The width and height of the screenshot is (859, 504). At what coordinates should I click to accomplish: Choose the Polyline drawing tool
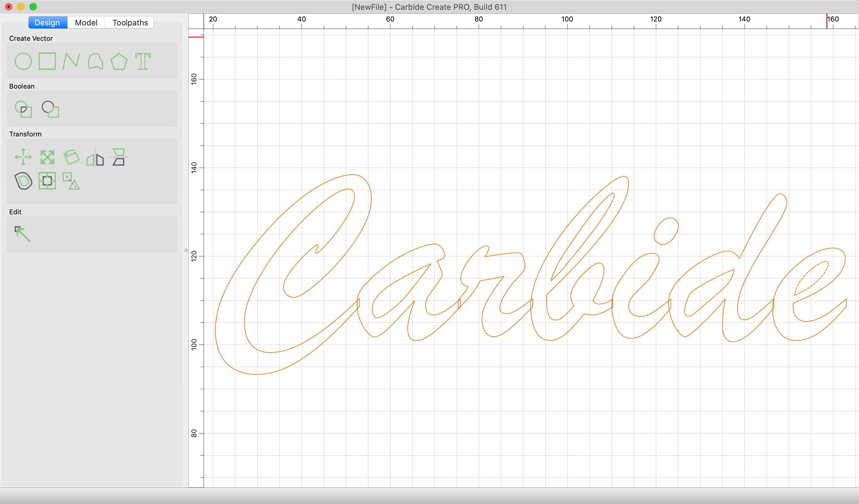tap(71, 61)
